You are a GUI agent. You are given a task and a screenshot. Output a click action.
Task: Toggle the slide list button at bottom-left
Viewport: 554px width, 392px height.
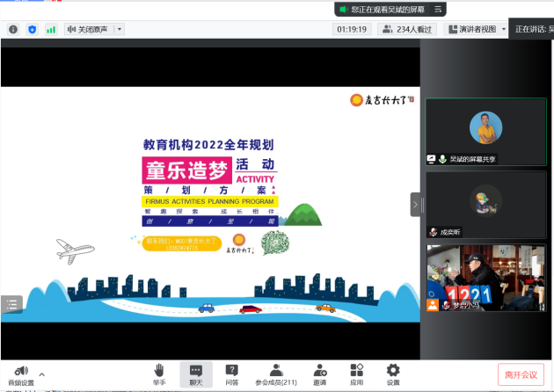(x=11, y=304)
